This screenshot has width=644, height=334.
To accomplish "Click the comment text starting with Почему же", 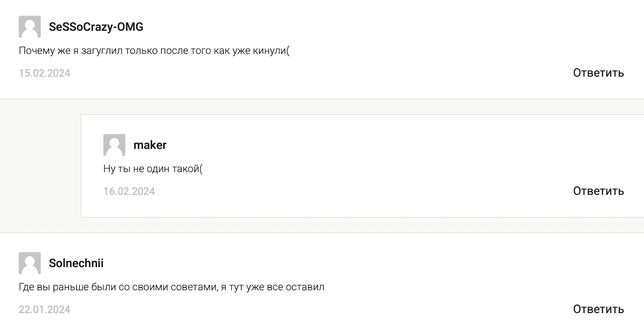I will tap(154, 51).
